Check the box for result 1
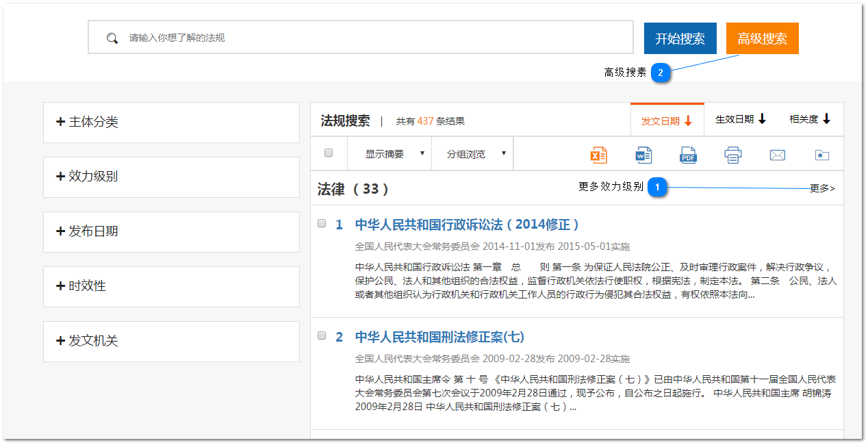868x445 pixels. pos(322,223)
